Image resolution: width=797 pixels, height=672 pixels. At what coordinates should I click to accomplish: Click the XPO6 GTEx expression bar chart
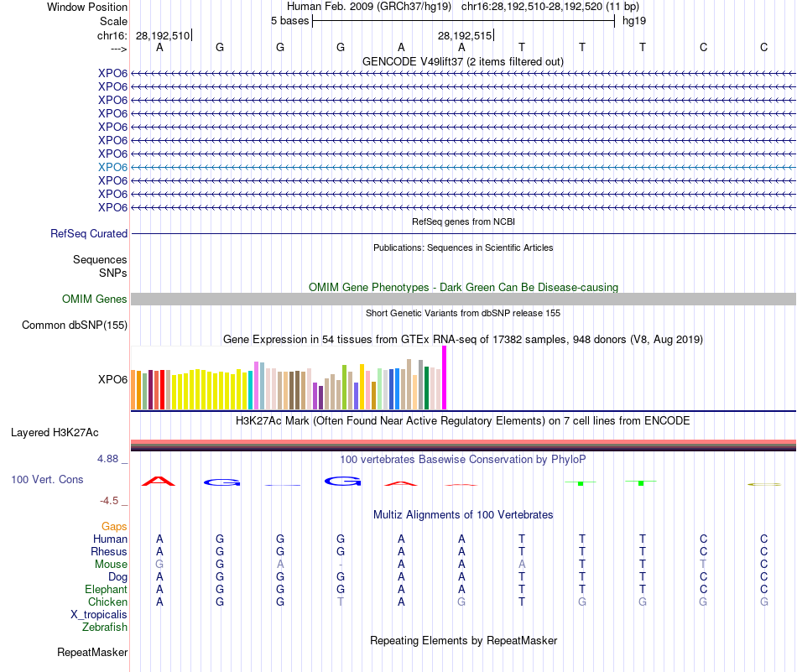pyautogui.click(x=289, y=378)
